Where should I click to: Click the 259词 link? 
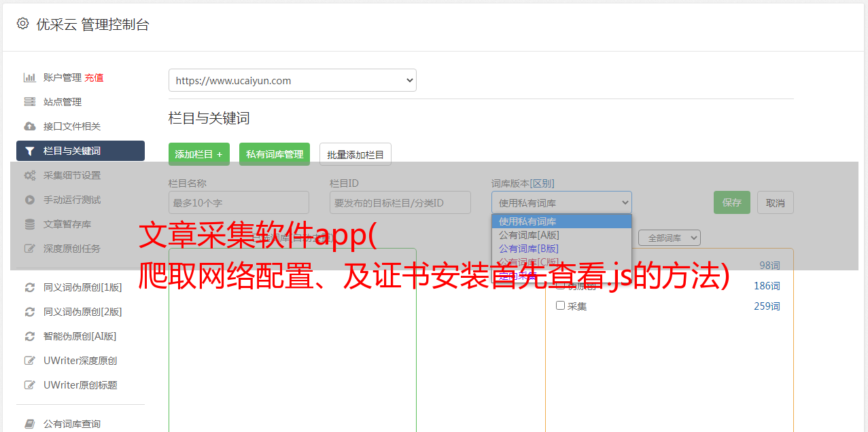[767, 306]
